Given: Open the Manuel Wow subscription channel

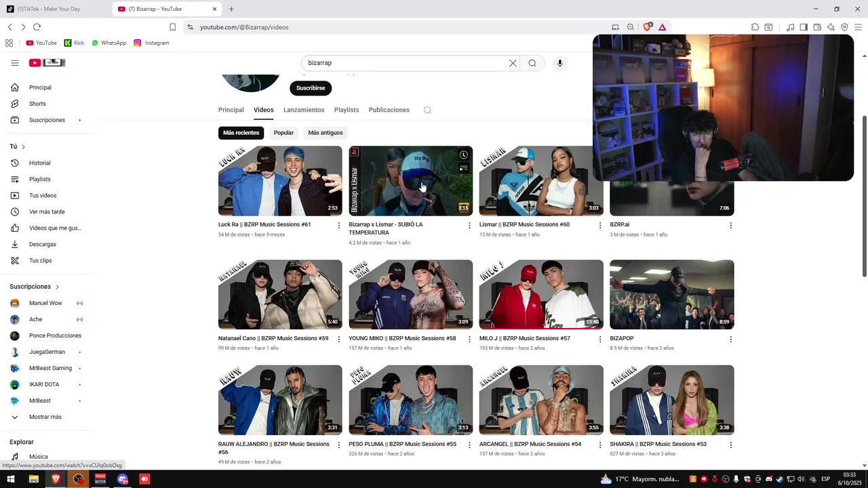Looking at the screenshot, I should click(x=45, y=303).
